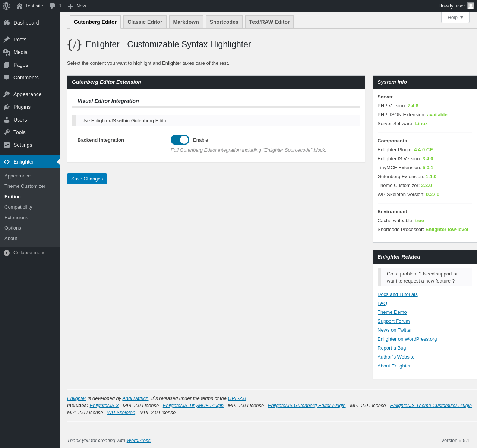Visit the Author's Website link
The height and width of the screenshot is (448, 477).
(396, 357)
